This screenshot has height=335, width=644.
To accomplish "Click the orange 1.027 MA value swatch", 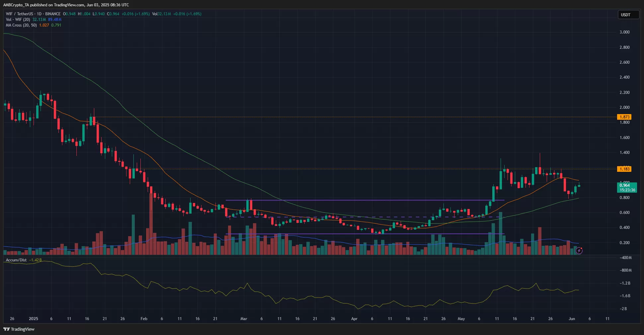I will click(44, 25).
